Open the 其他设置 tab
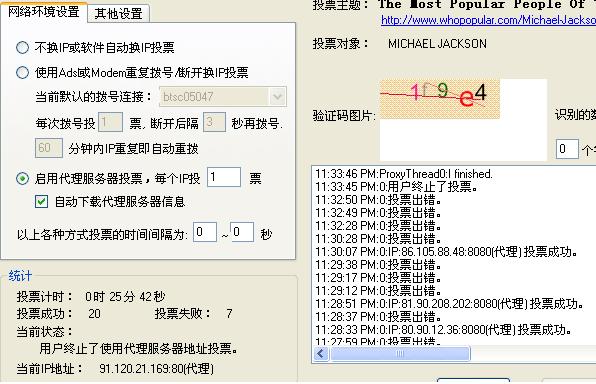 click(x=118, y=14)
